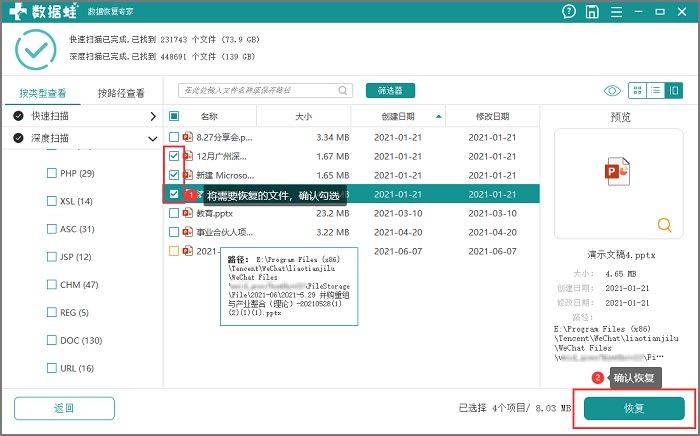Check the 2021- file row checkbox

pyautogui.click(x=174, y=251)
